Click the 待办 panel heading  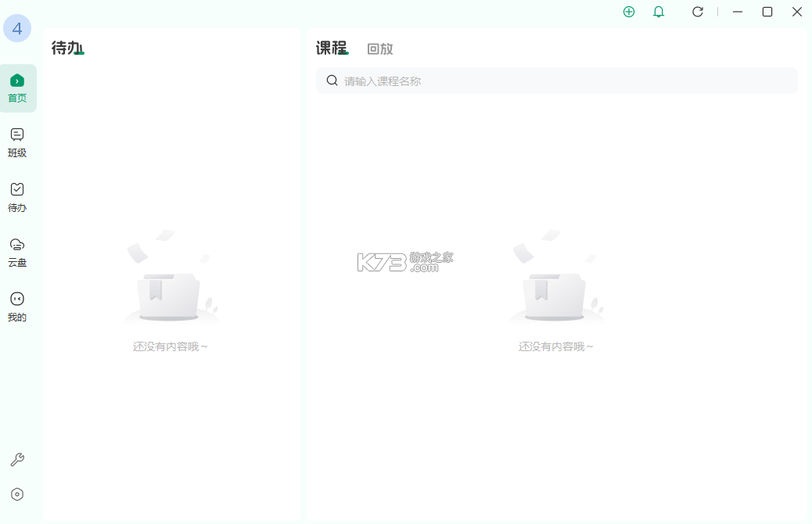click(67, 48)
